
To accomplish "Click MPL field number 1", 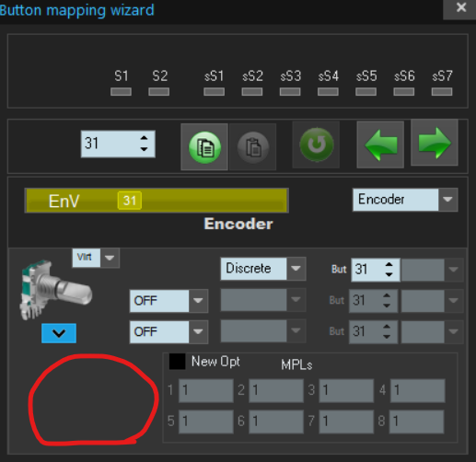I will [206, 390].
